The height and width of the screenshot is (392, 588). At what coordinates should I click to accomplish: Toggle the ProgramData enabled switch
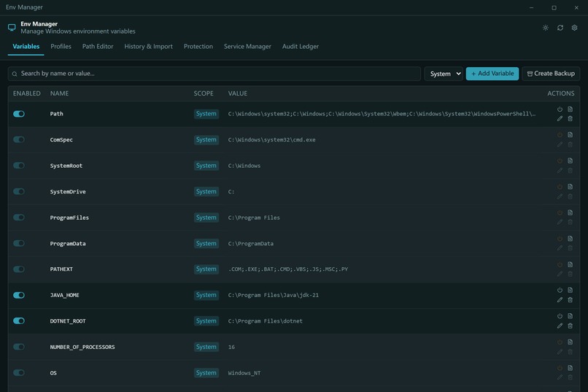(19, 243)
